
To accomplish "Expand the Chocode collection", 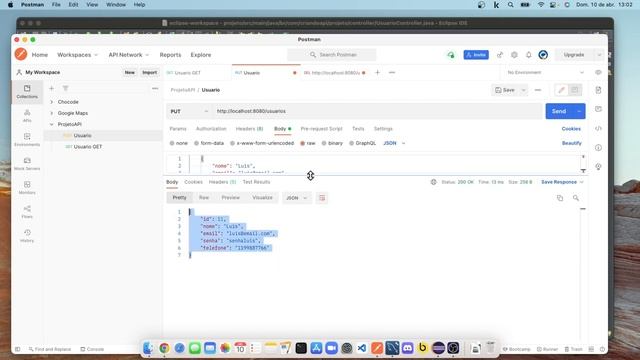I will coord(51,102).
